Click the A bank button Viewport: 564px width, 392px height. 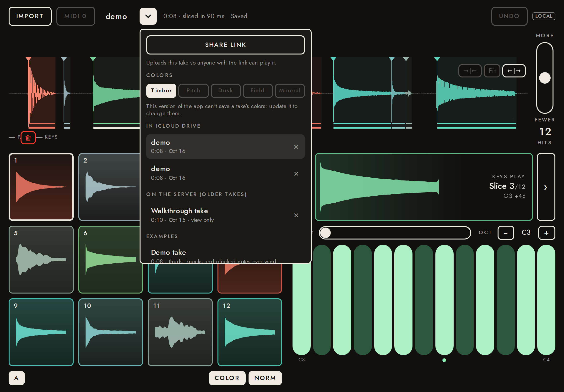[x=16, y=378]
